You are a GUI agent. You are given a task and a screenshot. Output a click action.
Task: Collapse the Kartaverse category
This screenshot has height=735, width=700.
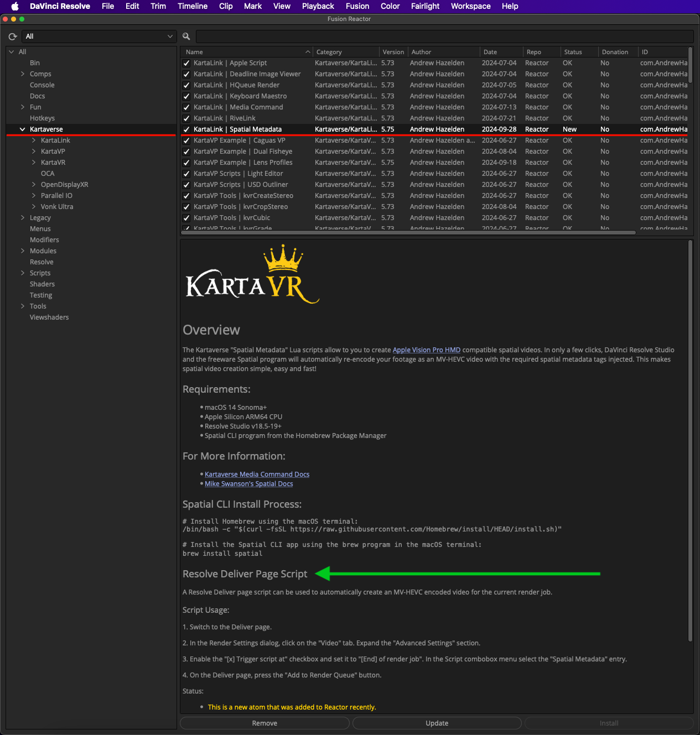click(x=23, y=129)
